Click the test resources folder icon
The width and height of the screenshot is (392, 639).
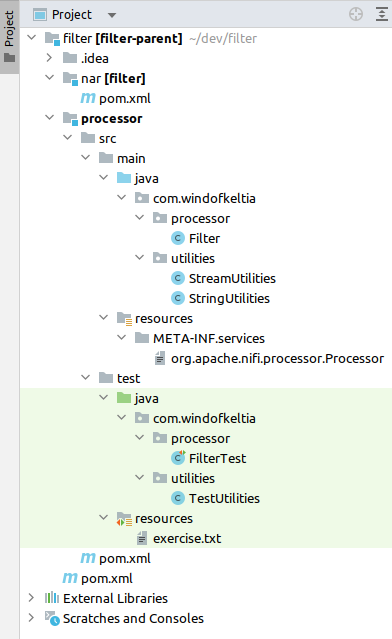pos(124,519)
